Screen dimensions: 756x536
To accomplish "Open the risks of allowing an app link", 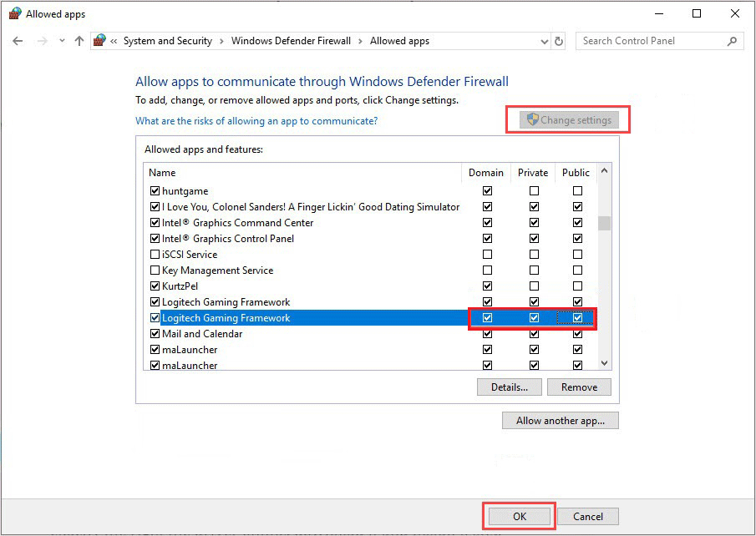I will click(256, 121).
